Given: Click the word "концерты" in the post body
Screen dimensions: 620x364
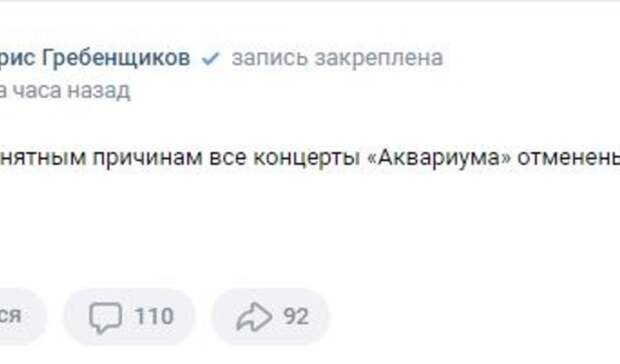Looking at the screenshot, I should point(306,158).
